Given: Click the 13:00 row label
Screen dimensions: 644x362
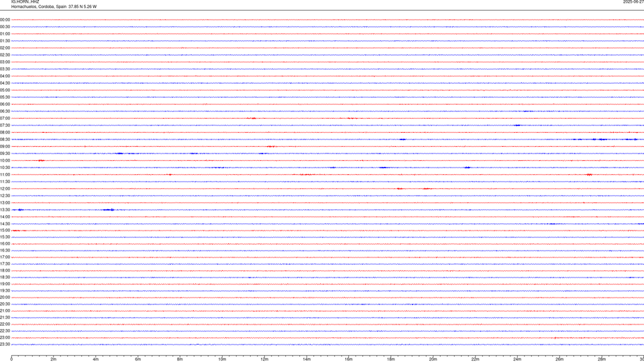Looking at the screenshot, I should 5,202.
